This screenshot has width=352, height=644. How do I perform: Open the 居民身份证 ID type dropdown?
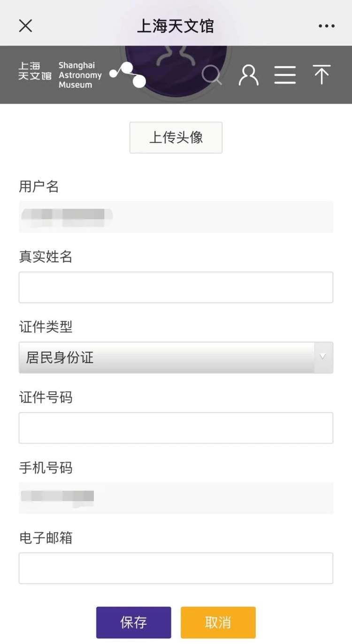(176, 357)
